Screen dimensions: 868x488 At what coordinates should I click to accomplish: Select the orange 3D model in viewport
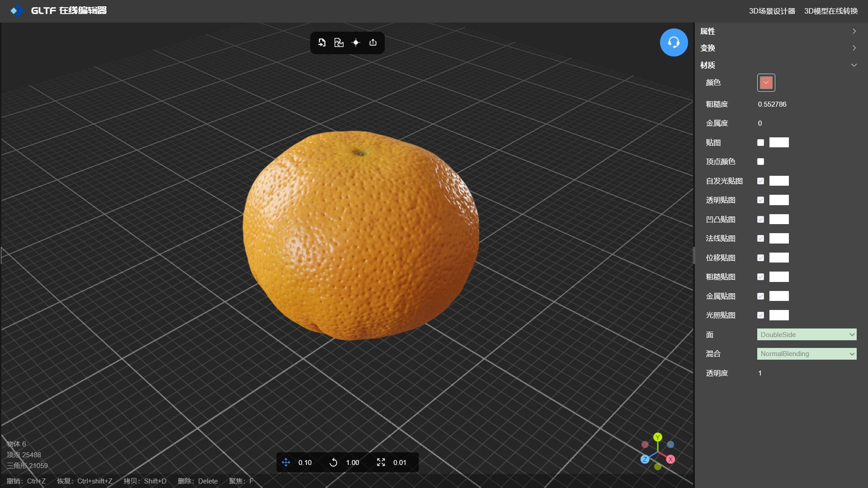(360, 235)
